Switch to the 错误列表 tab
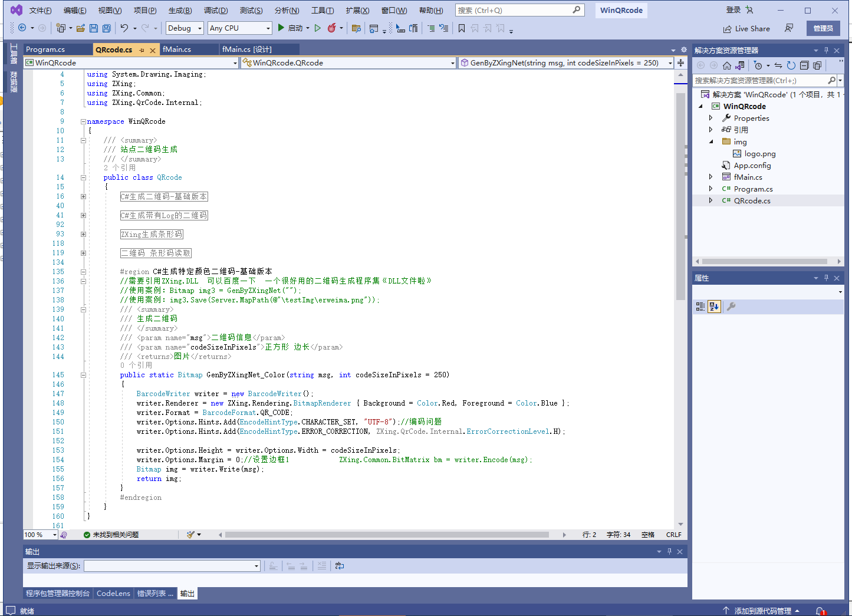The image size is (852, 616). (155, 594)
